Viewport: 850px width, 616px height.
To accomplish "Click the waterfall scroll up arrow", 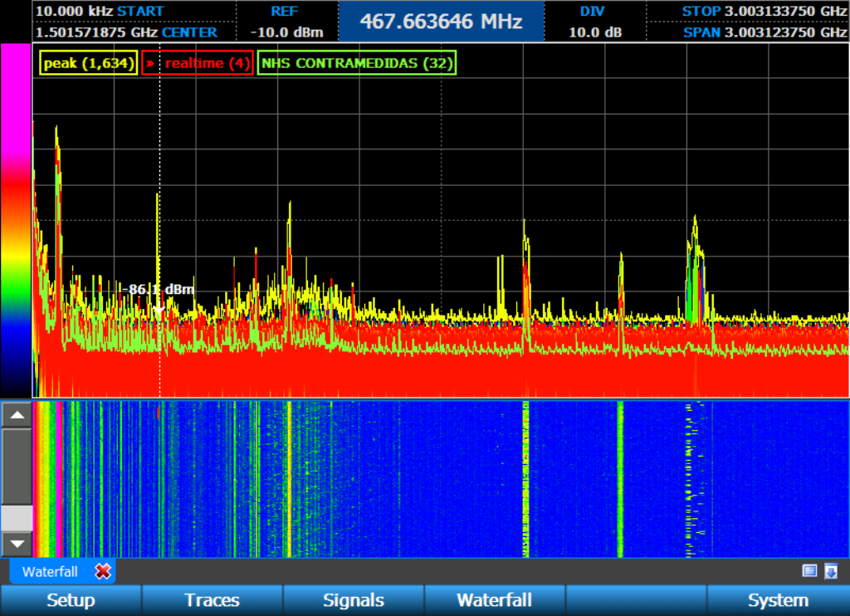I will (17, 415).
